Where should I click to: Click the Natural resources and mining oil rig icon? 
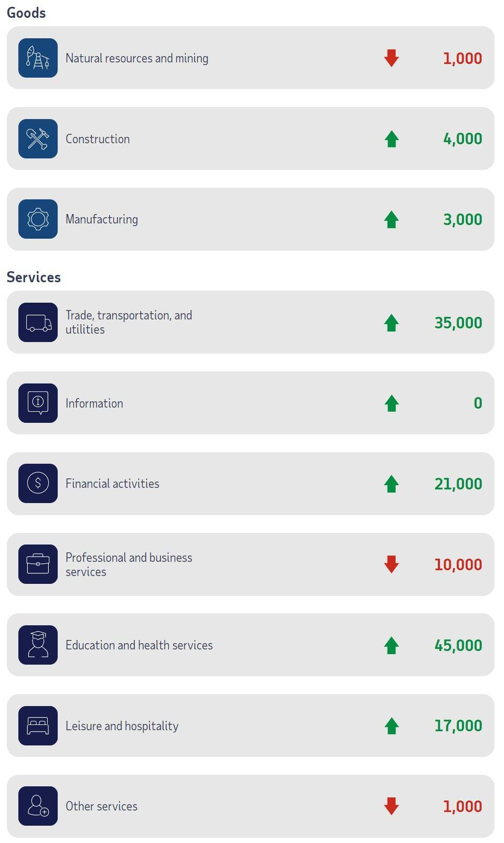(38, 58)
